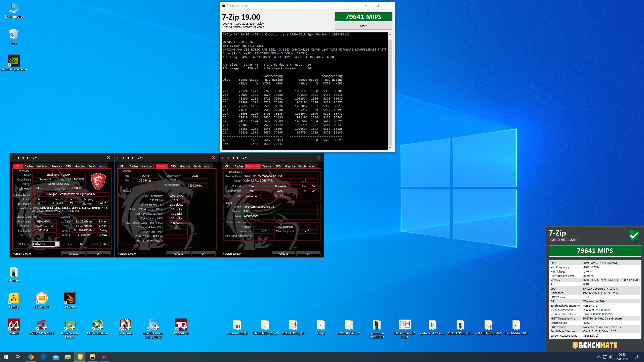Open the HWinfo desktop folder

14,275
